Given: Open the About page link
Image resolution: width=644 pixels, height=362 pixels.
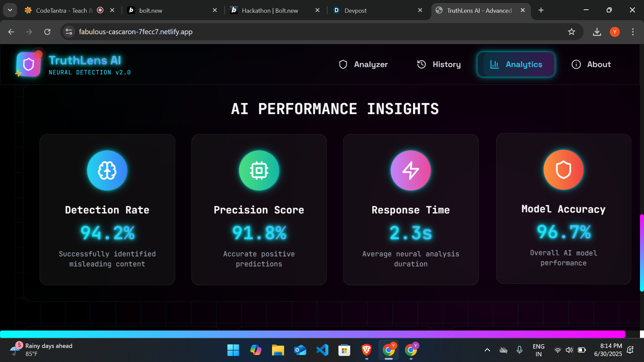Looking at the screenshot, I should coord(591,64).
